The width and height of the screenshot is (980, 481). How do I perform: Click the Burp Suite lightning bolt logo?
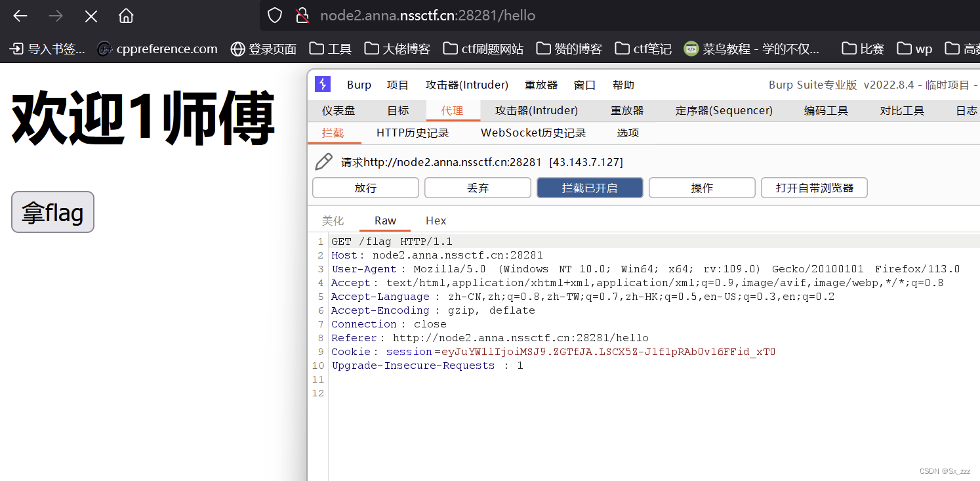click(321, 84)
